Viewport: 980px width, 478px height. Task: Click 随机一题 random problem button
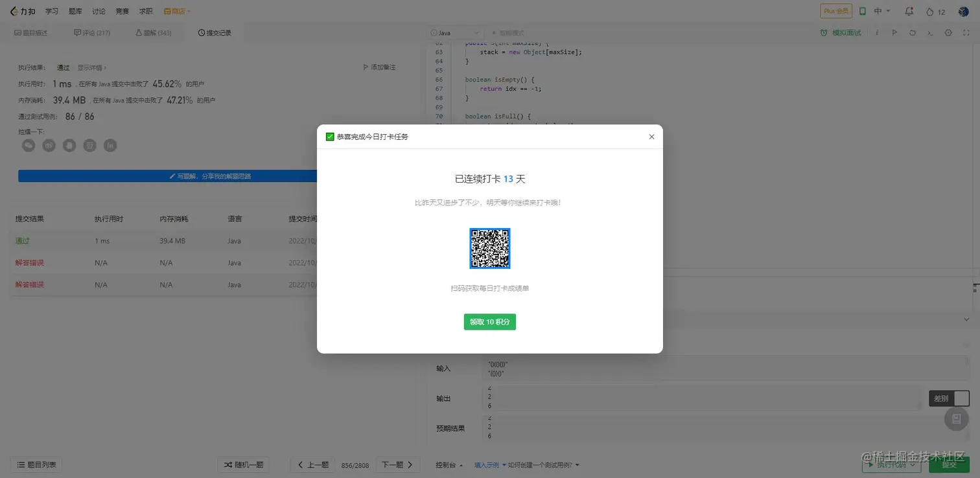click(243, 464)
